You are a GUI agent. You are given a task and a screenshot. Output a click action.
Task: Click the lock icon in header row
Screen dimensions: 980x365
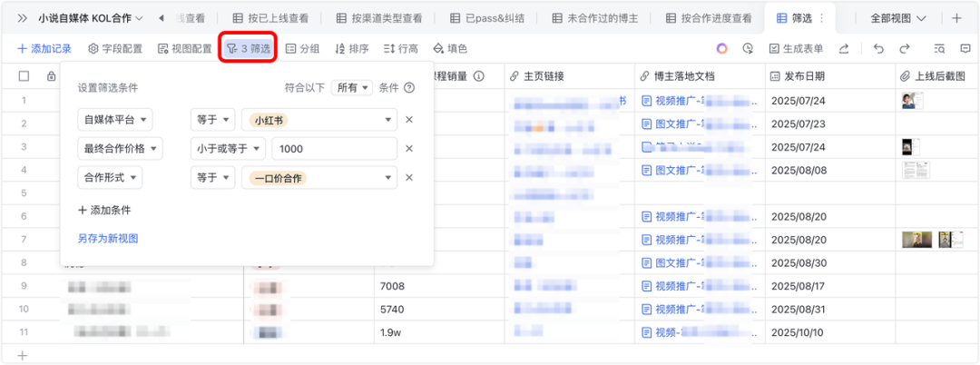point(51,76)
